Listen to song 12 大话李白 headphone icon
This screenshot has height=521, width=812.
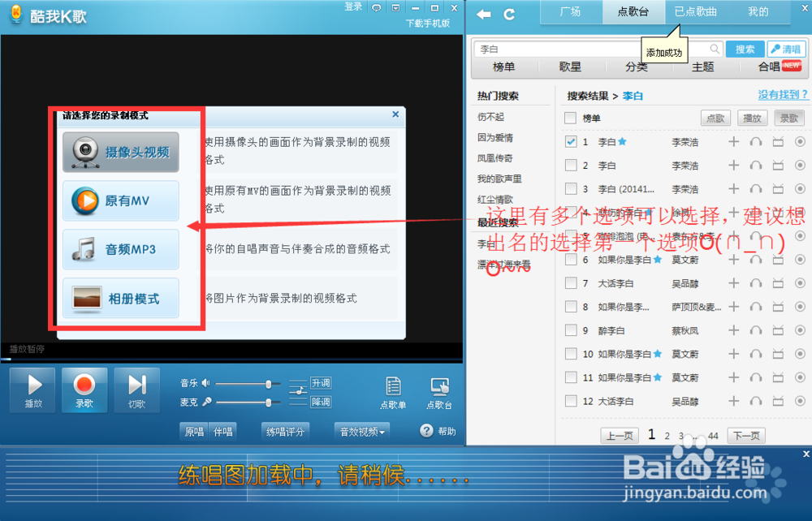coord(756,401)
